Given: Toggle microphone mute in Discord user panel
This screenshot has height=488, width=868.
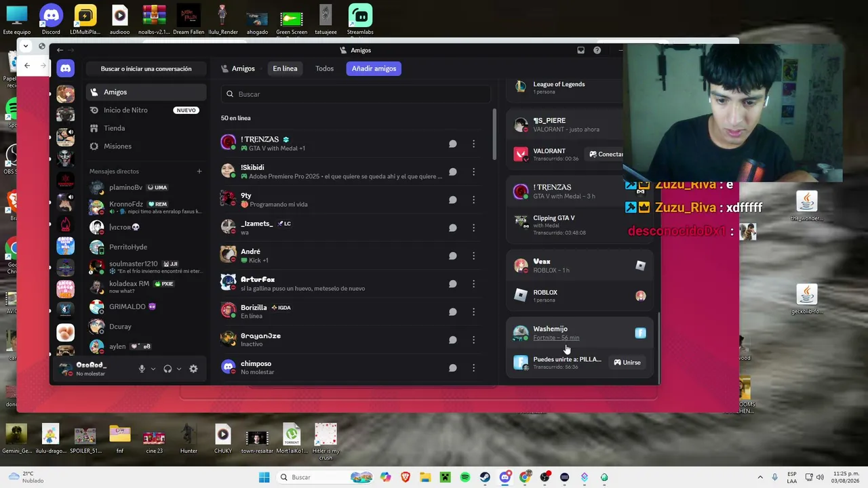Looking at the screenshot, I should coord(142,369).
